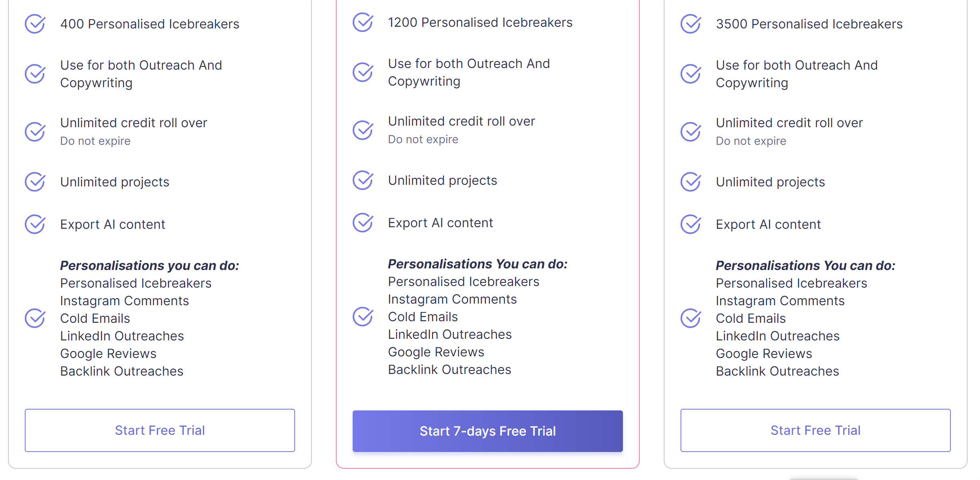Click checkmark icon beside 3500 Personalised Icebreakers
980x480 pixels.
691,24
